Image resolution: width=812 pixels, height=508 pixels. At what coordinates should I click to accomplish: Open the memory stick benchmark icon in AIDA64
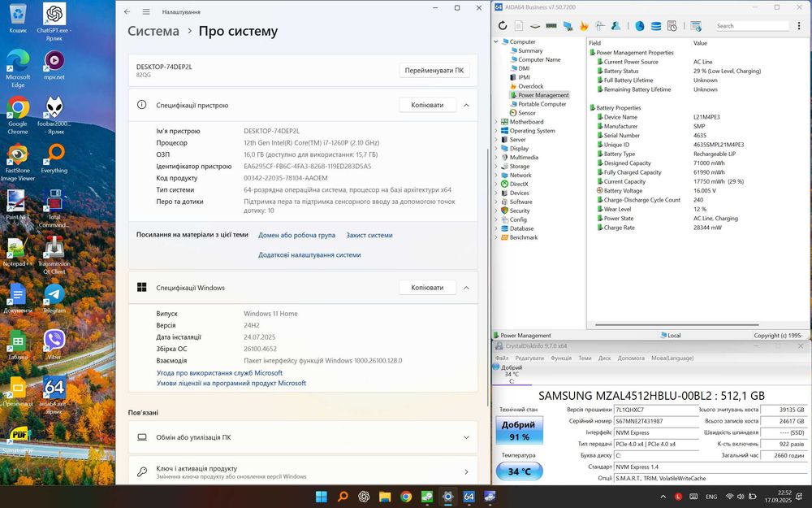click(551, 26)
